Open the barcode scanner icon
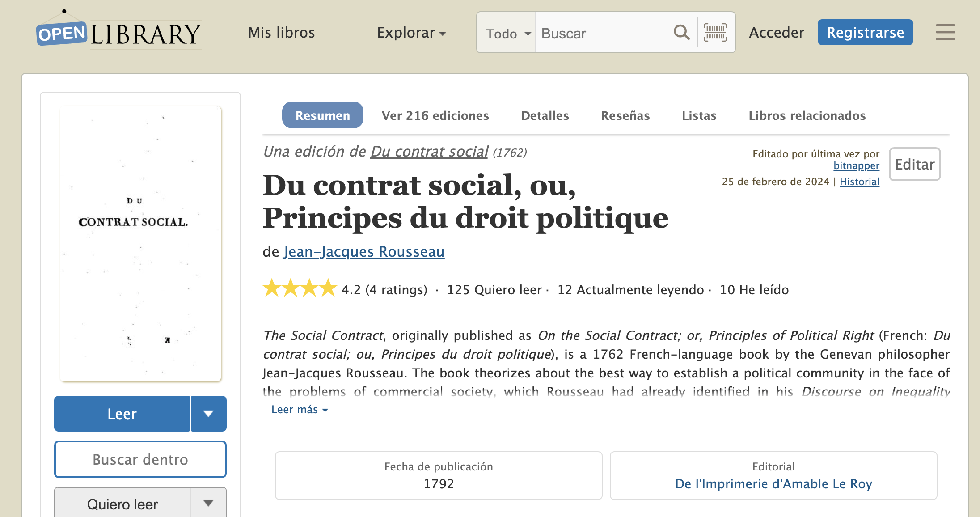The image size is (980, 517). coord(715,32)
